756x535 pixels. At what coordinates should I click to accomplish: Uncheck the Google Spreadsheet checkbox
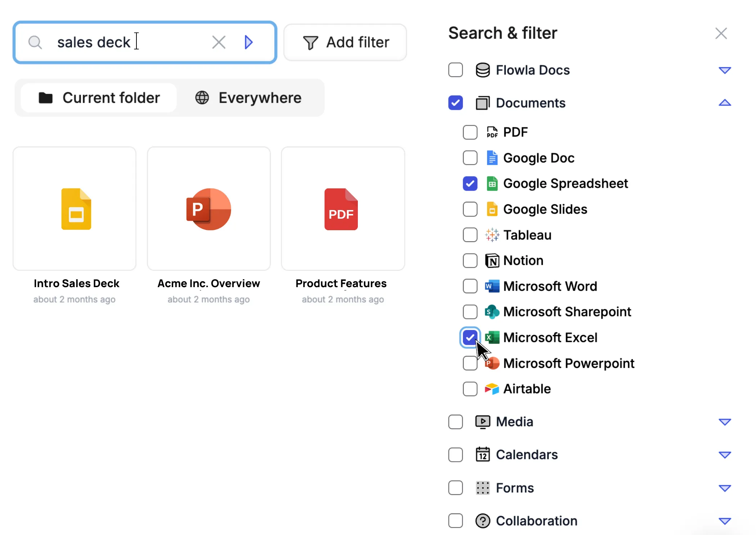(470, 184)
